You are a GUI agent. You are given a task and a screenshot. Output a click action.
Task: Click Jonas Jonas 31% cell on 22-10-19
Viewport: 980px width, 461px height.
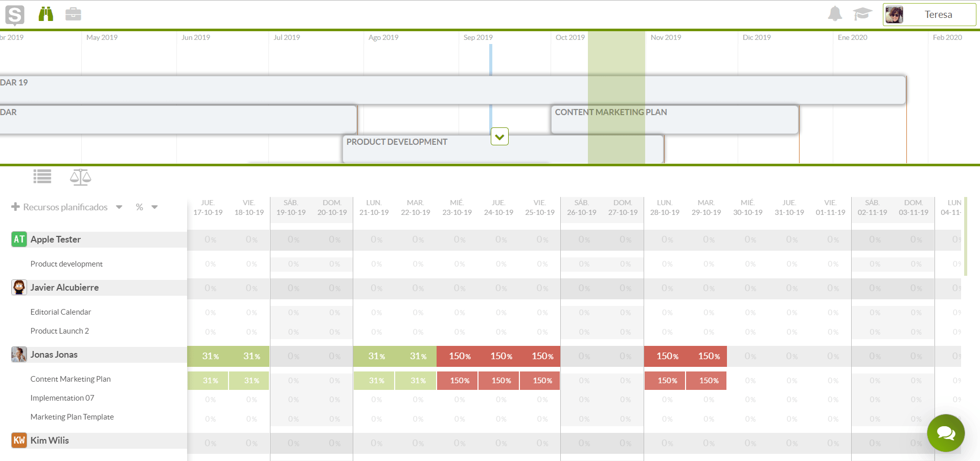[416, 356]
